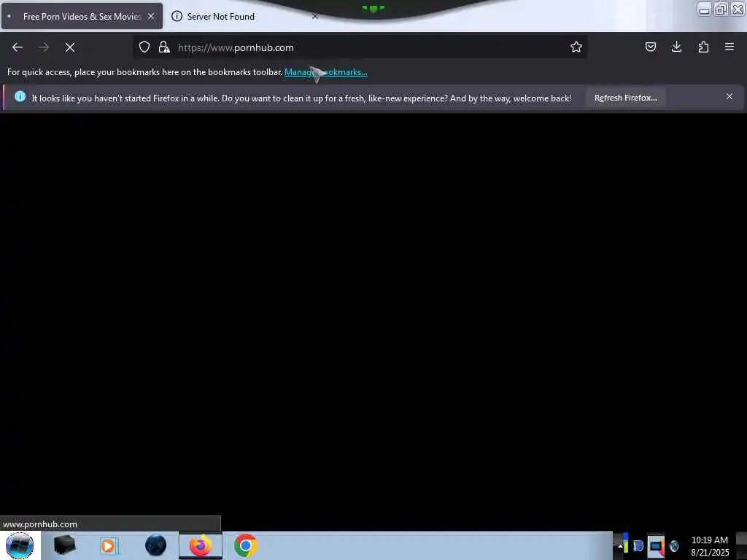Open Manage bookmarks… link
Image resolution: width=747 pixels, height=560 pixels.
[x=326, y=72]
